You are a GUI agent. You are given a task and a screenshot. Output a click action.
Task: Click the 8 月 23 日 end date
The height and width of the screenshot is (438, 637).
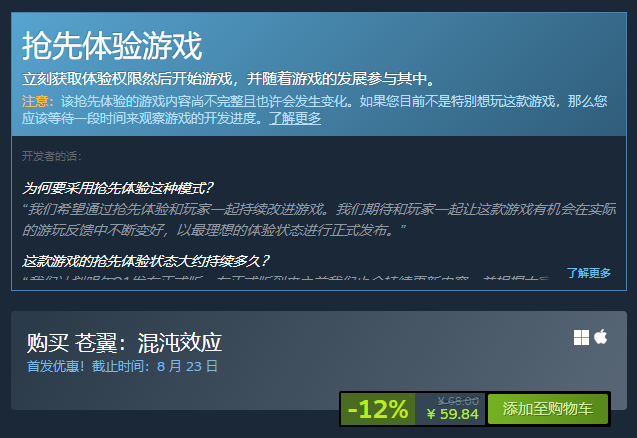pyautogui.click(x=187, y=366)
